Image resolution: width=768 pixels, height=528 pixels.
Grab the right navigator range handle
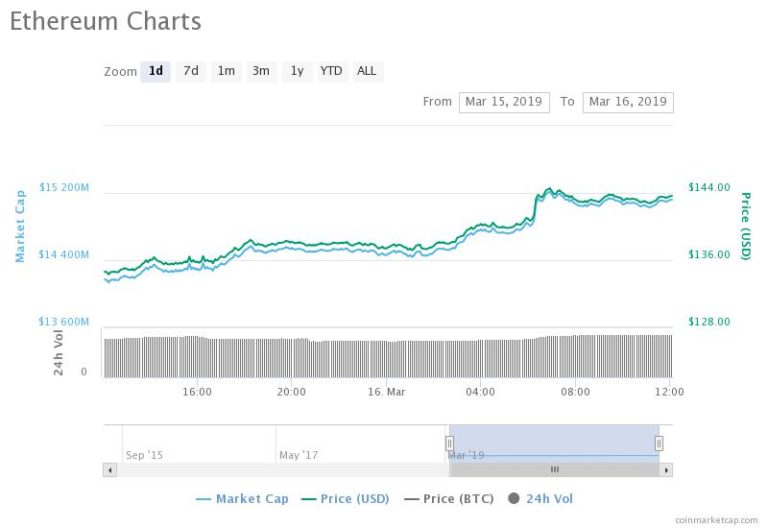pos(659,443)
